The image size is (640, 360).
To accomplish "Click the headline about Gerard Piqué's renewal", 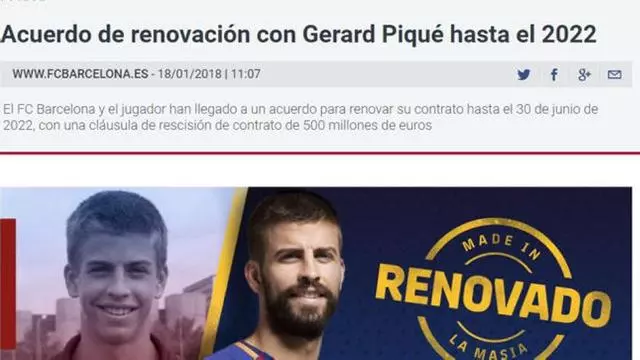I will point(298,34).
